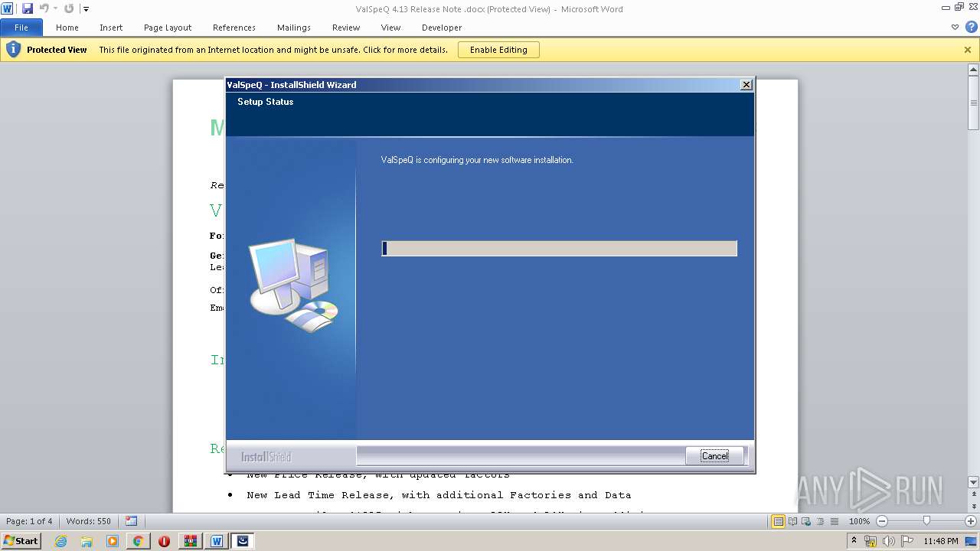This screenshot has height=551, width=980.
Task: Toggle the ribbon minimize chevron
Action: [x=955, y=27]
